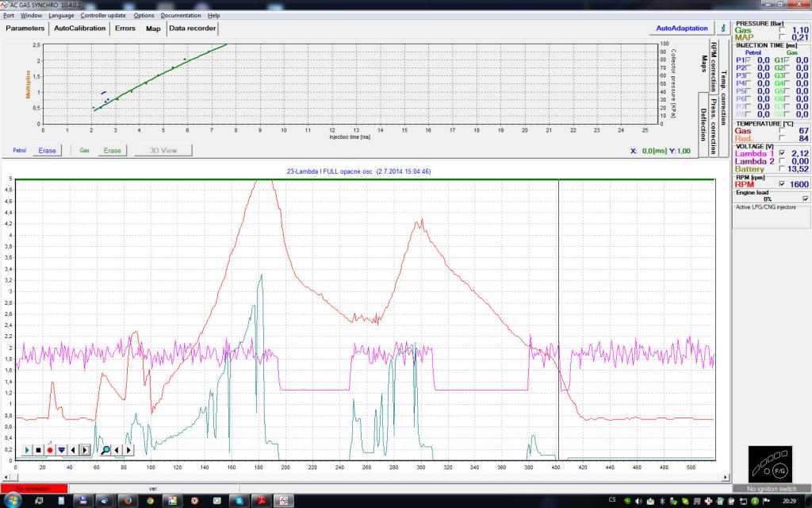The height and width of the screenshot is (508, 812).
Task: Enable the Battery voltage checkbox
Action: tap(783, 168)
